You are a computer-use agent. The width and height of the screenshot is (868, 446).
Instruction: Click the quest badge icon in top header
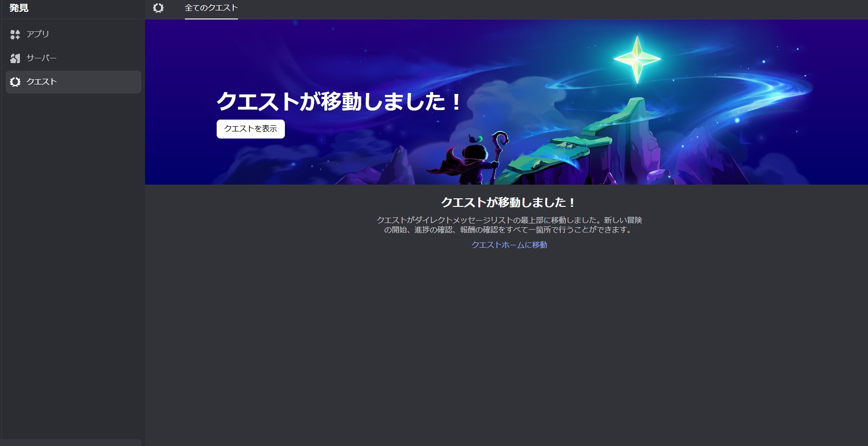coord(158,8)
